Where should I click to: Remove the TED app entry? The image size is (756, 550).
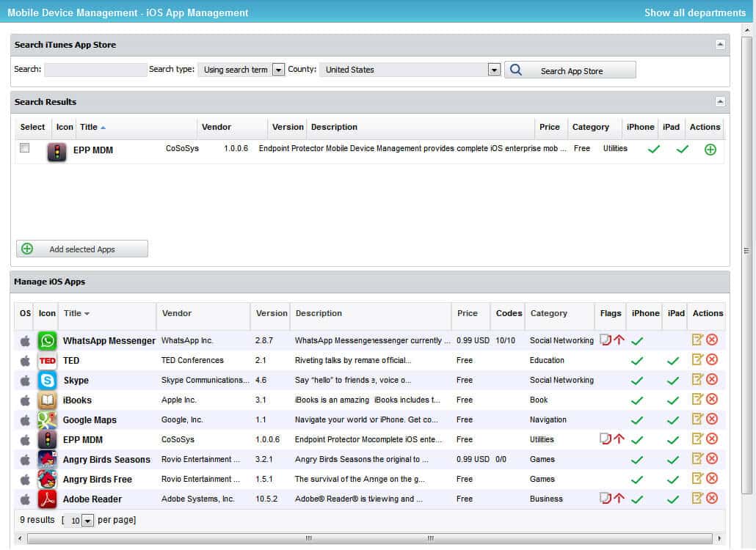click(712, 359)
